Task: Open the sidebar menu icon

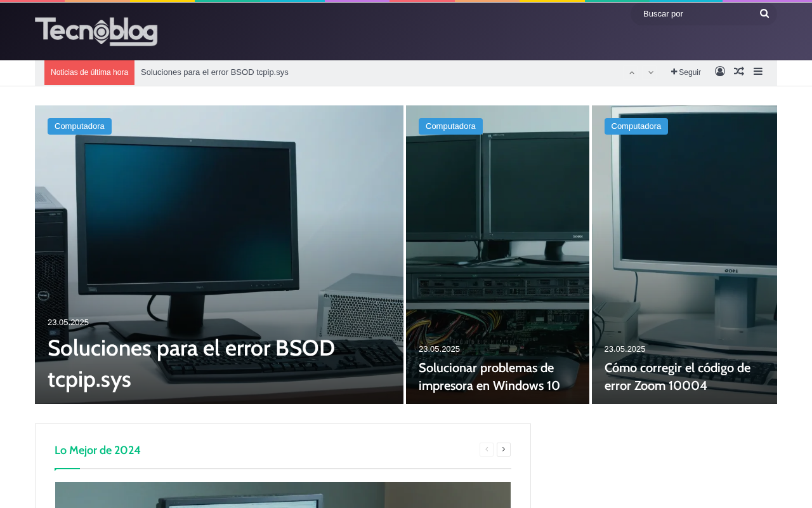Action: point(758,72)
